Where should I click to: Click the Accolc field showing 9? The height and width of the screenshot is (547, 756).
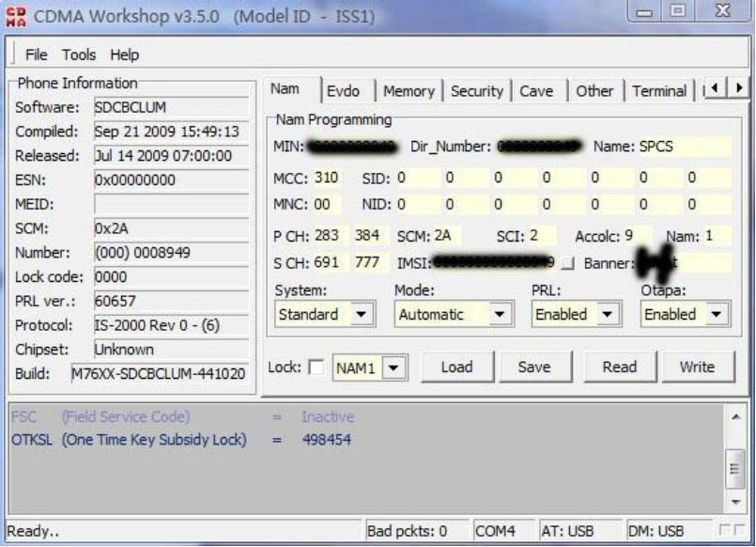tap(638, 236)
